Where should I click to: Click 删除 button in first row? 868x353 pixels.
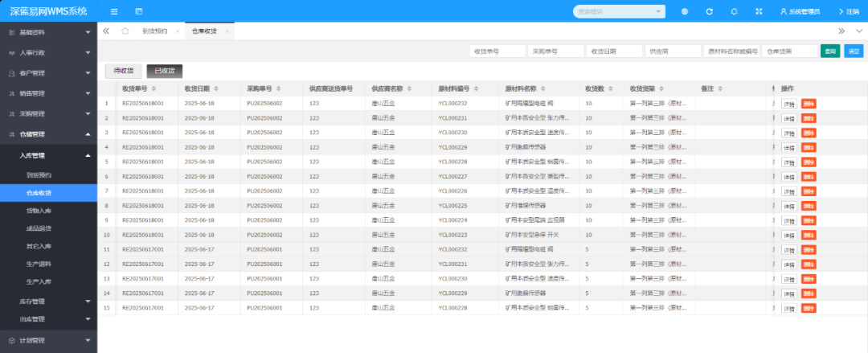click(x=808, y=104)
